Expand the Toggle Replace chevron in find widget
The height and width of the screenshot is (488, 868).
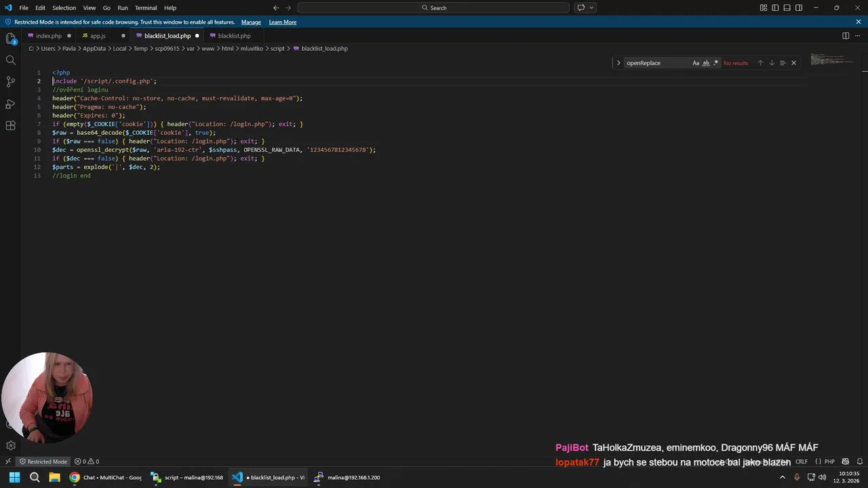pos(618,63)
